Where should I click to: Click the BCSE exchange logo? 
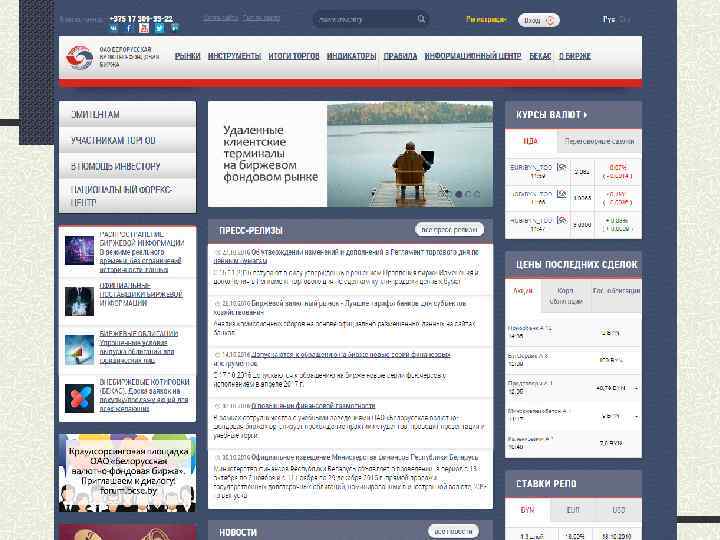click(79, 57)
